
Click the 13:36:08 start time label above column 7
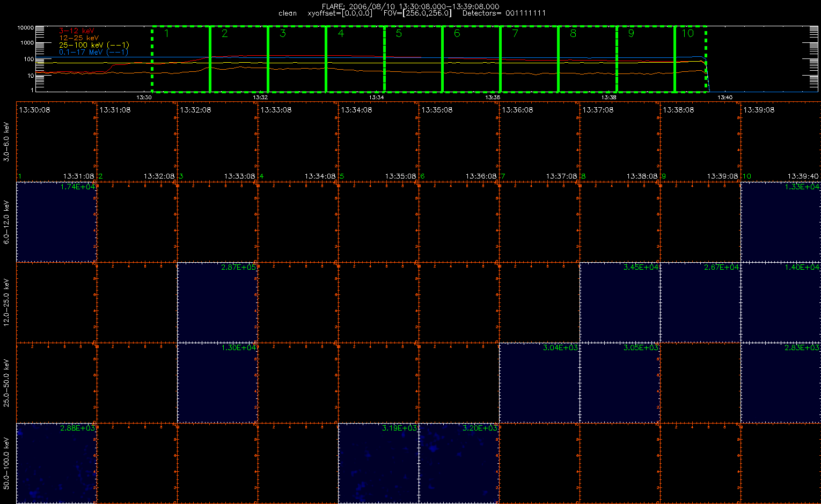coord(517,110)
